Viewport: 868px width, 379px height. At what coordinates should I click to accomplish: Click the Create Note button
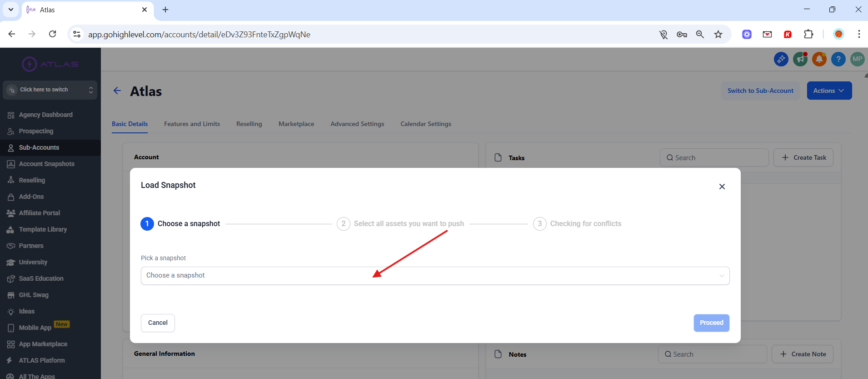point(803,354)
